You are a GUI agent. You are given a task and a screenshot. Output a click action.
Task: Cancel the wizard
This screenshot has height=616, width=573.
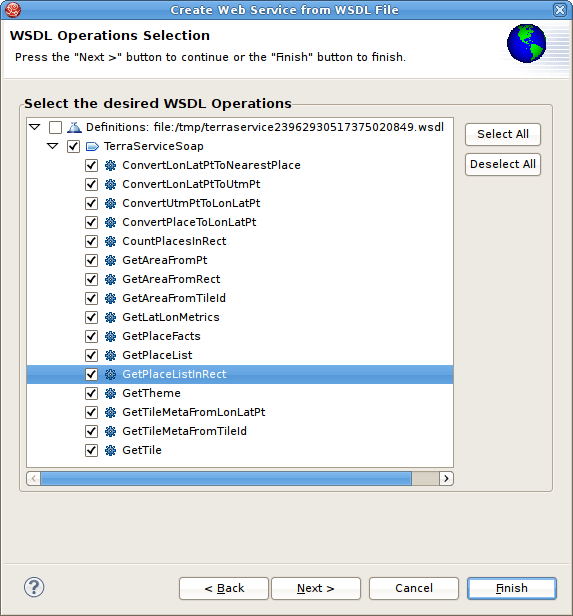414,588
